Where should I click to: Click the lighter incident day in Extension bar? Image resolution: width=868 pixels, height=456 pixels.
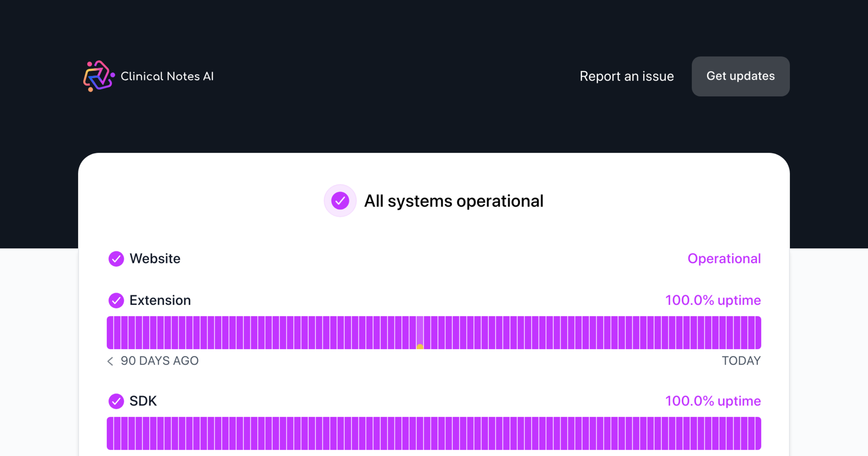pos(420,329)
